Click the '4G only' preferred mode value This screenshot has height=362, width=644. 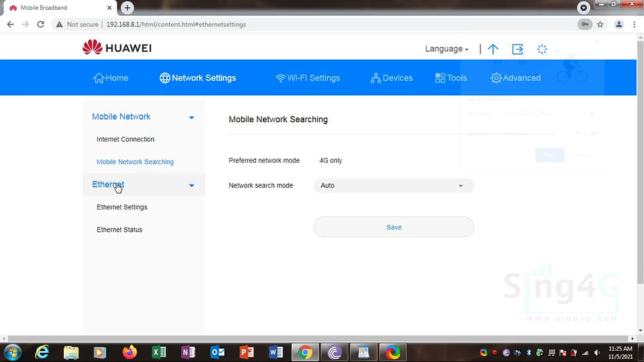[x=331, y=160]
